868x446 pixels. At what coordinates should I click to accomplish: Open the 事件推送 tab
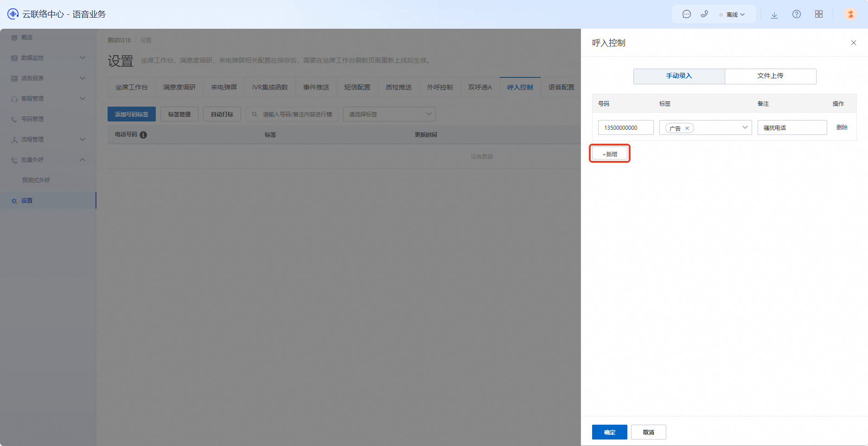(x=316, y=87)
